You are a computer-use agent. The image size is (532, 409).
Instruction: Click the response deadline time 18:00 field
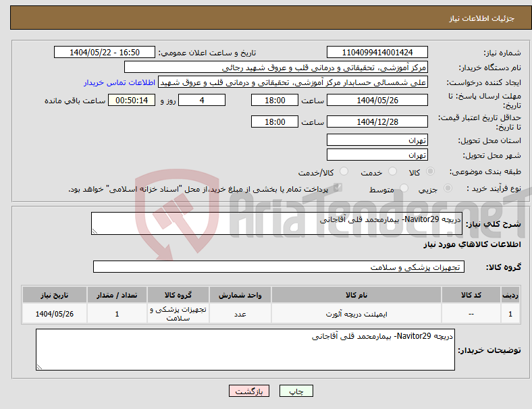click(275, 100)
